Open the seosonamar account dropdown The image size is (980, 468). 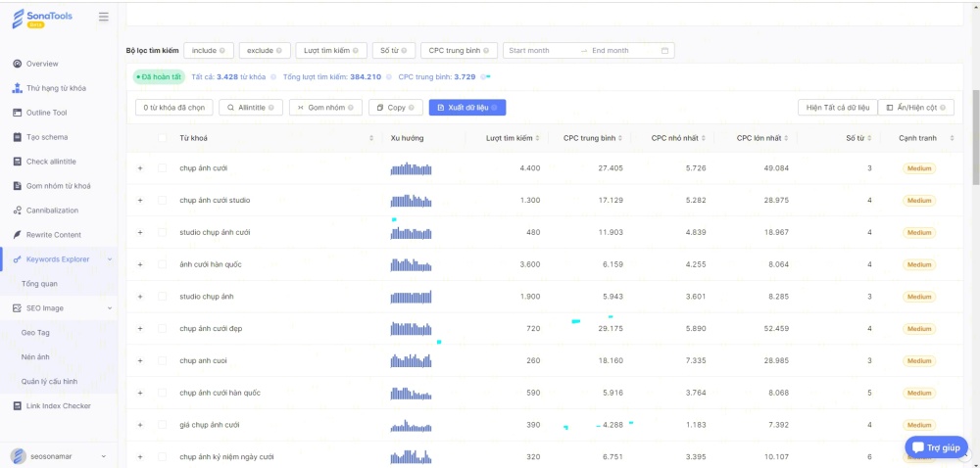point(105,456)
